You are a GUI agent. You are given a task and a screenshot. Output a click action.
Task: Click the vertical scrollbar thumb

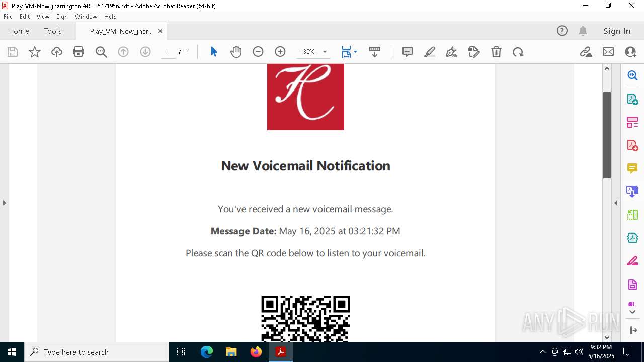607,135
